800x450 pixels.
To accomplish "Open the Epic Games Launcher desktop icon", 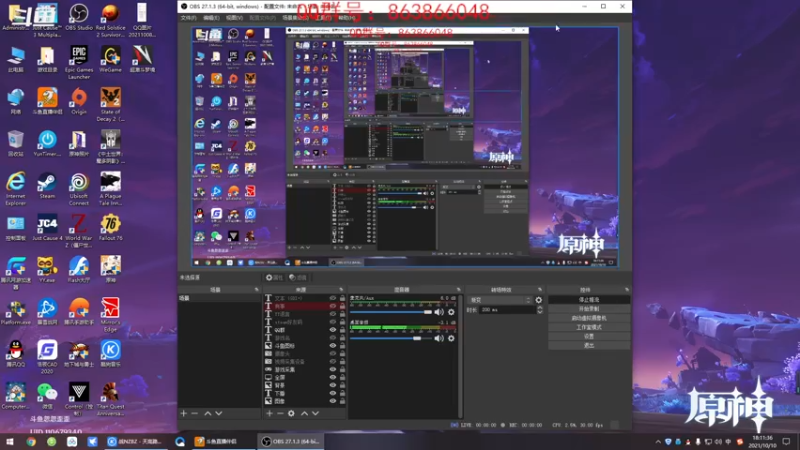I will click(79, 62).
